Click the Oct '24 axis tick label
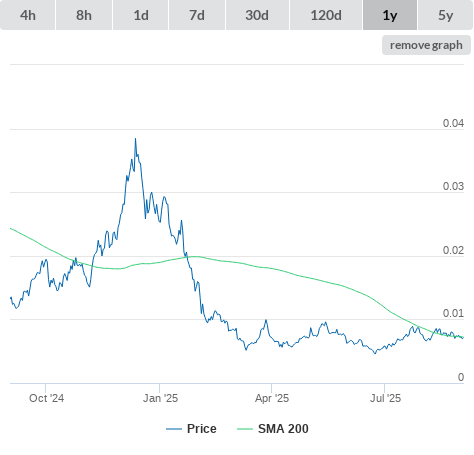Viewport: 474px width, 455px height. click(46, 398)
